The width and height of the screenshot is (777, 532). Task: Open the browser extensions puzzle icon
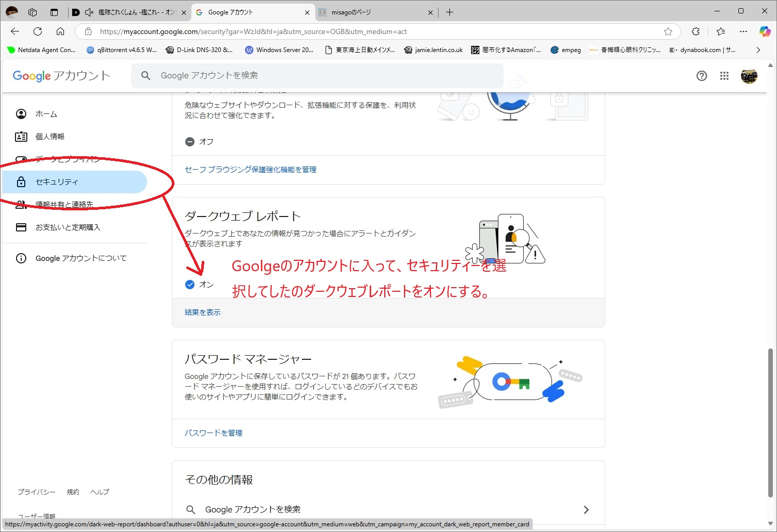pos(695,31)
